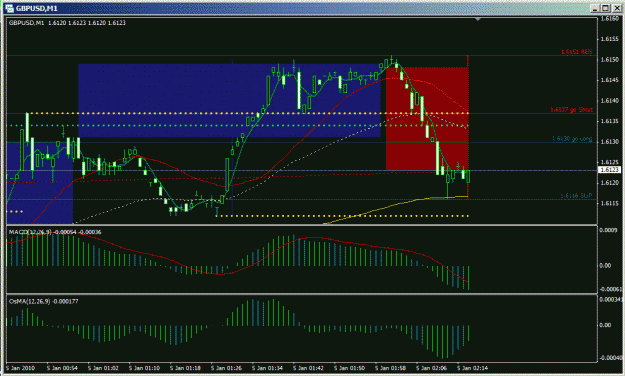Click price scale value 1.6155
The height and width of the screenshot is (376, 625).
point(610,39)
